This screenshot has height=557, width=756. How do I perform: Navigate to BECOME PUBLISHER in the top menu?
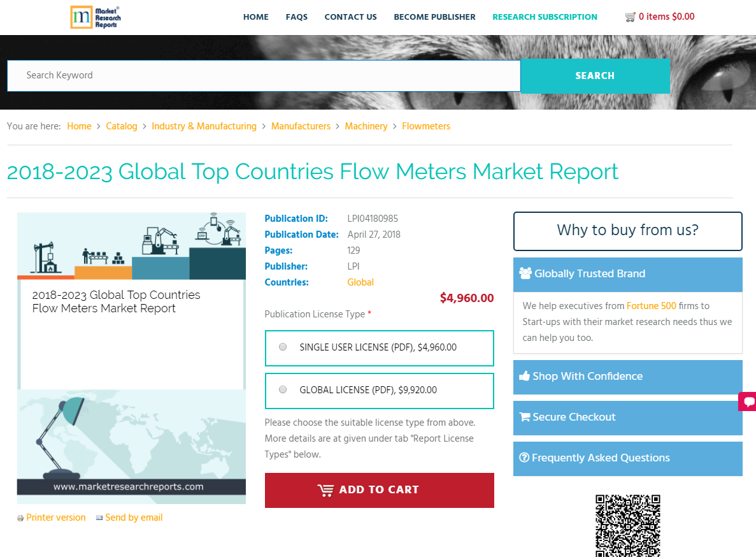(x=434, y=17)
